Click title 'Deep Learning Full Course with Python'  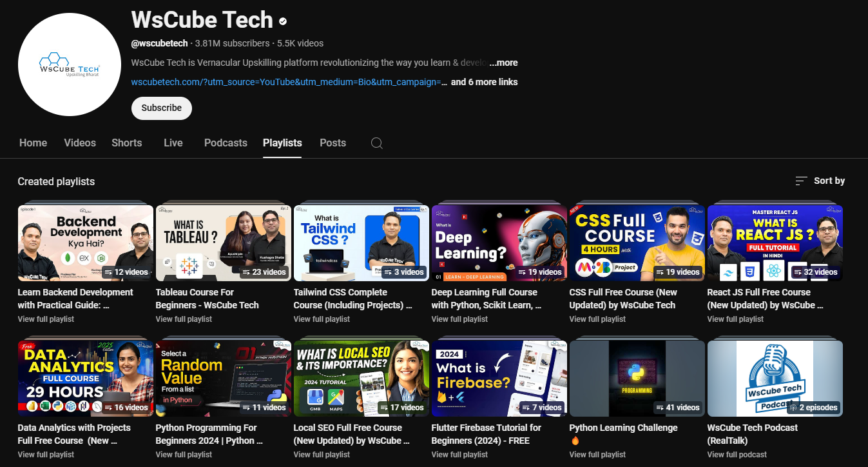[487, 299]
